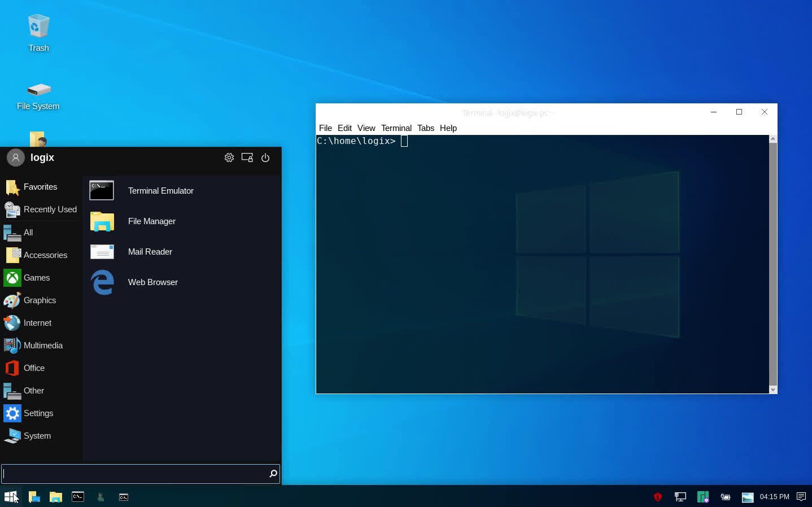Show the Recently Used category
Screen dimensions: 812x507
point(50,209)
